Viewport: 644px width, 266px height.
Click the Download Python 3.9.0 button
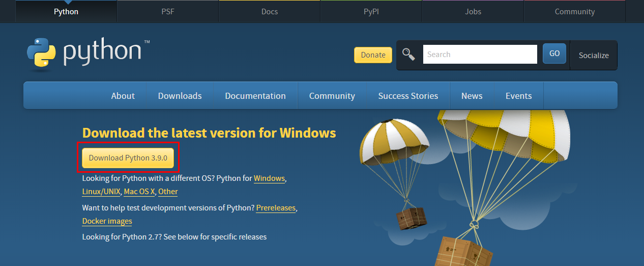[x=128, y=158]
